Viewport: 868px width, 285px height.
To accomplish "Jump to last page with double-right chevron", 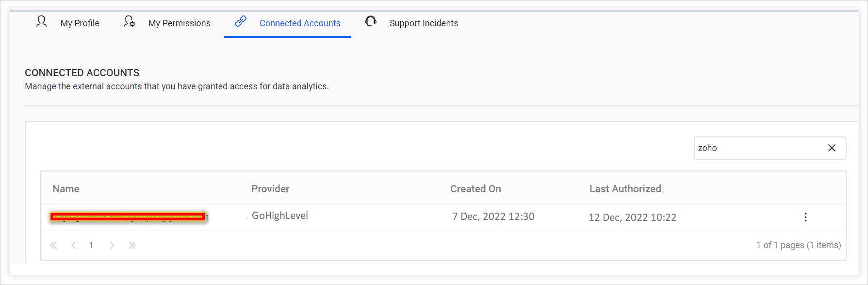I will [132, 245].
